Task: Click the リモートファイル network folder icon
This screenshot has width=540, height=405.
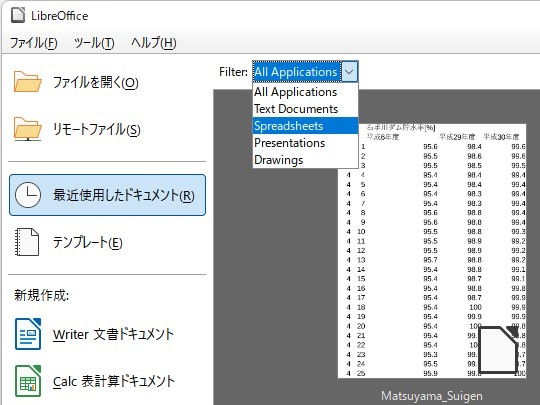Action: 28,129
